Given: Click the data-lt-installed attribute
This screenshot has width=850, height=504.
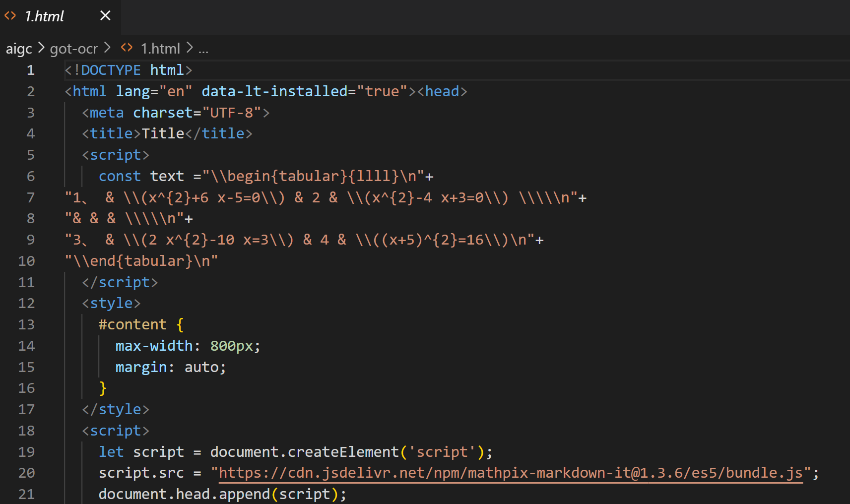Looking at the screenshot, I should [274, 91].
